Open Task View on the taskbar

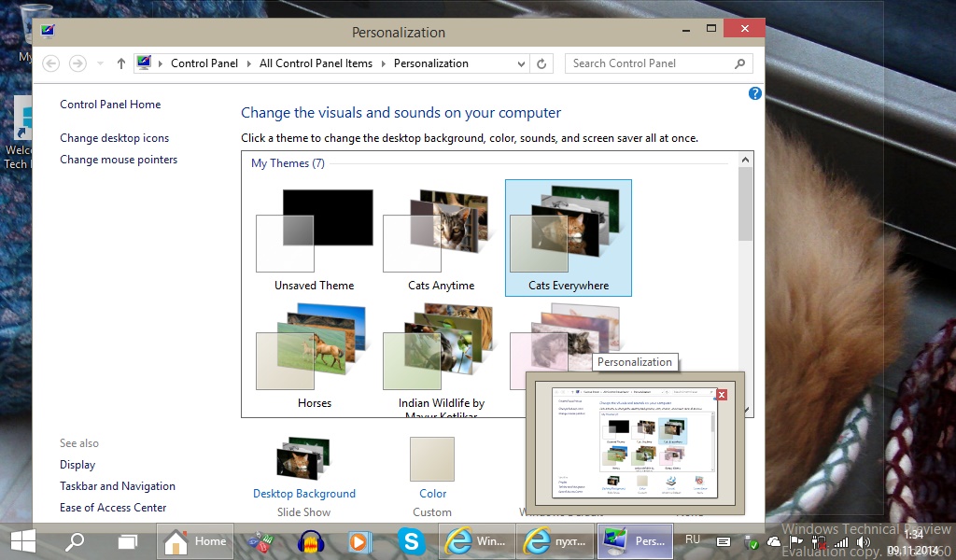pos(127,541)
